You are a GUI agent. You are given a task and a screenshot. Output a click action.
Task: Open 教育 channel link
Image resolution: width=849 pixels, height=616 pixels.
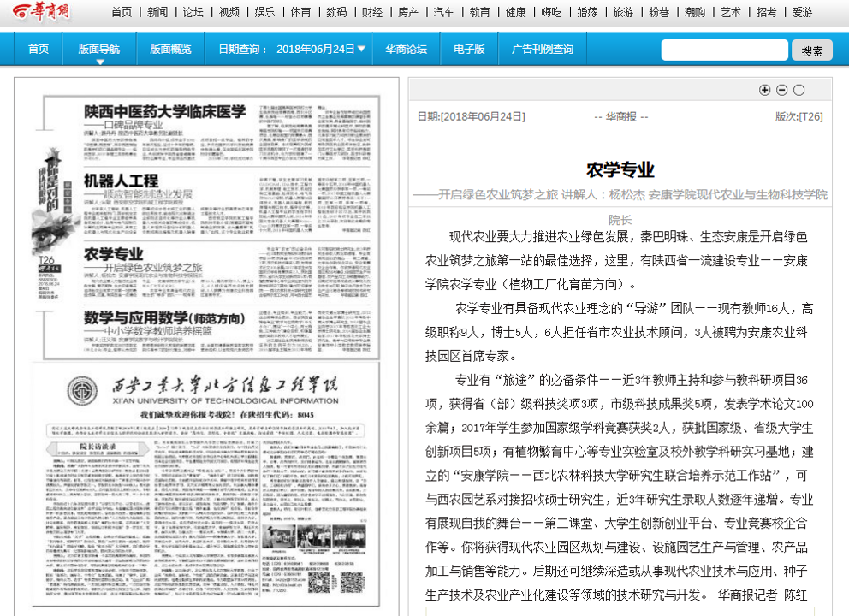[x=480, y=12]
